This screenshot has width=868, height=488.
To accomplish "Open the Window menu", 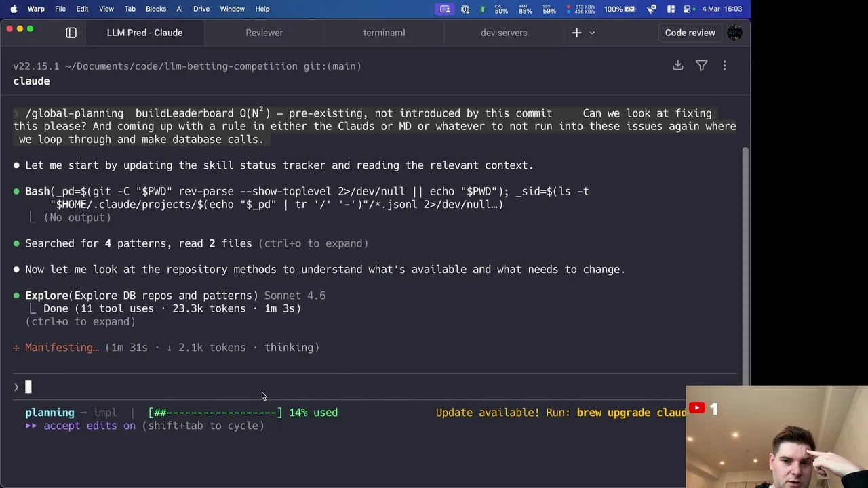I will (x=232, y=9).
